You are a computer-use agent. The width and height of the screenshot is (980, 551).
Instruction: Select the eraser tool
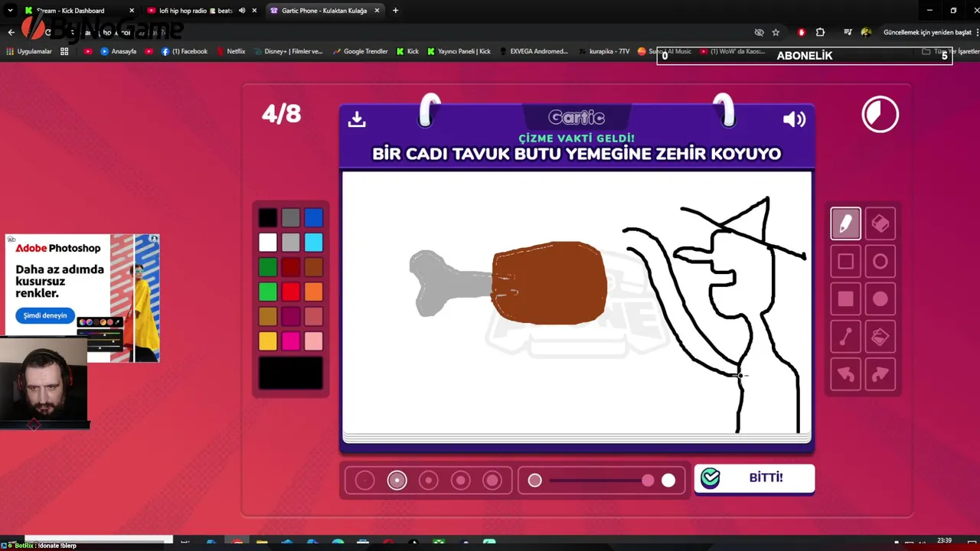880,223
